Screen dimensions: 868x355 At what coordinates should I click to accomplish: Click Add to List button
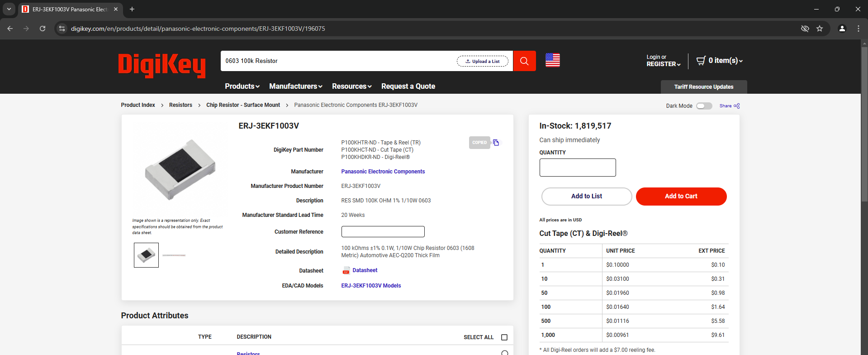587,197
